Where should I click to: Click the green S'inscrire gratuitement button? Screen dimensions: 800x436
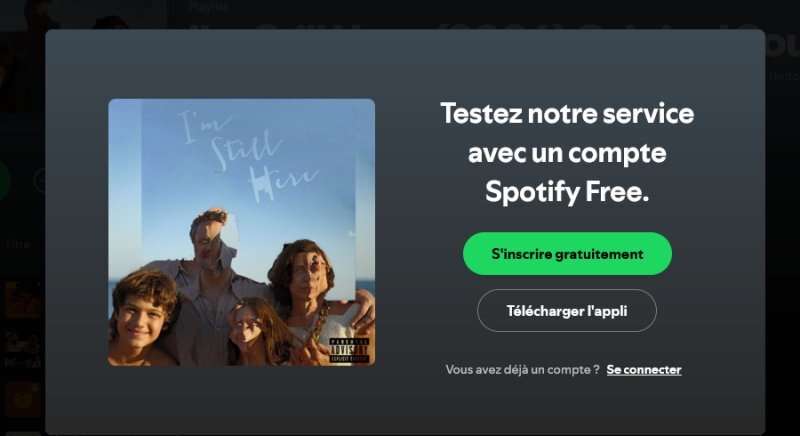[x=567, y=254]
